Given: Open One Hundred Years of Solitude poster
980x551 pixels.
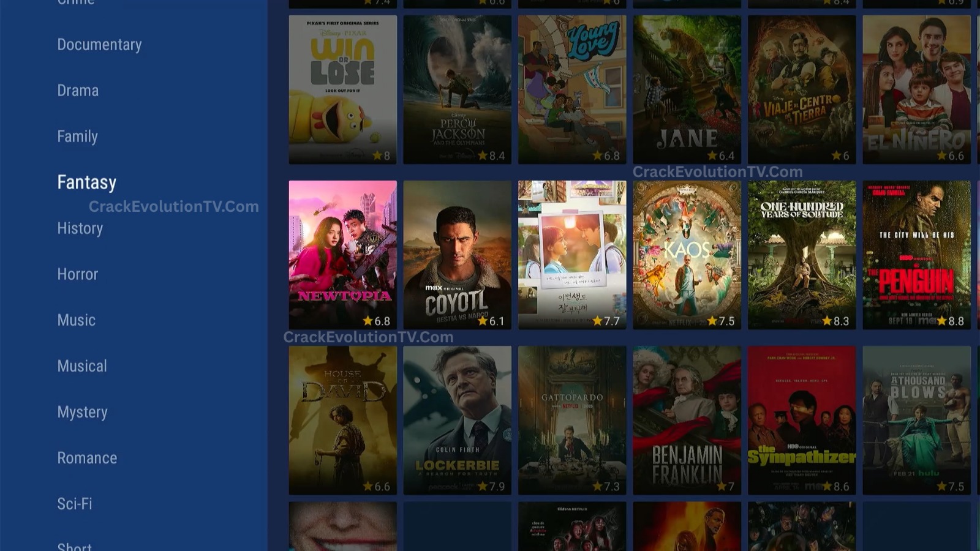Looking at the screenshot, I should pyautogui.click(x=802, y=255).
